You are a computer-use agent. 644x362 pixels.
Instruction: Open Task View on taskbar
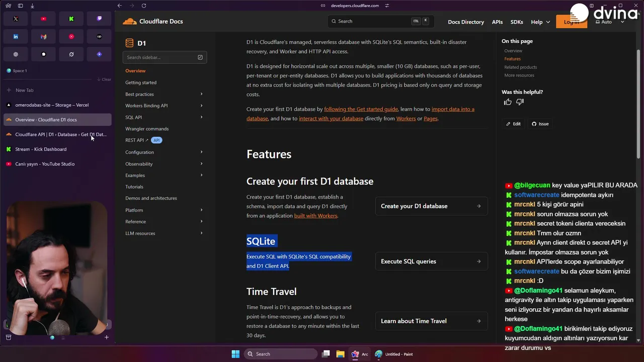tap(326, 354)
